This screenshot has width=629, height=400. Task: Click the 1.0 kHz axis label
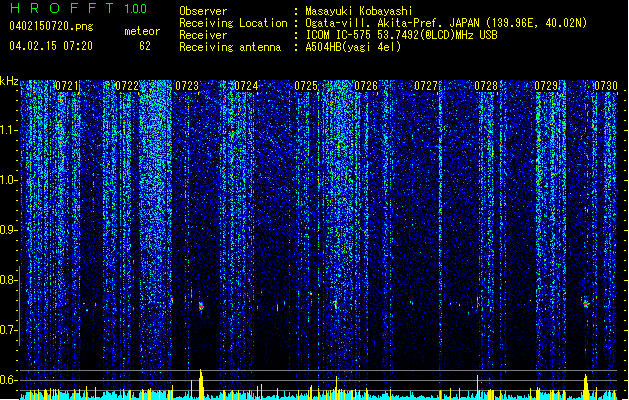[9, 180]
